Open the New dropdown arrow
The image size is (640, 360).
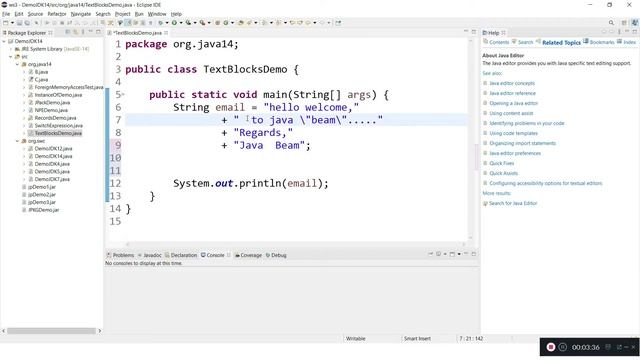[x=12, y=23]
